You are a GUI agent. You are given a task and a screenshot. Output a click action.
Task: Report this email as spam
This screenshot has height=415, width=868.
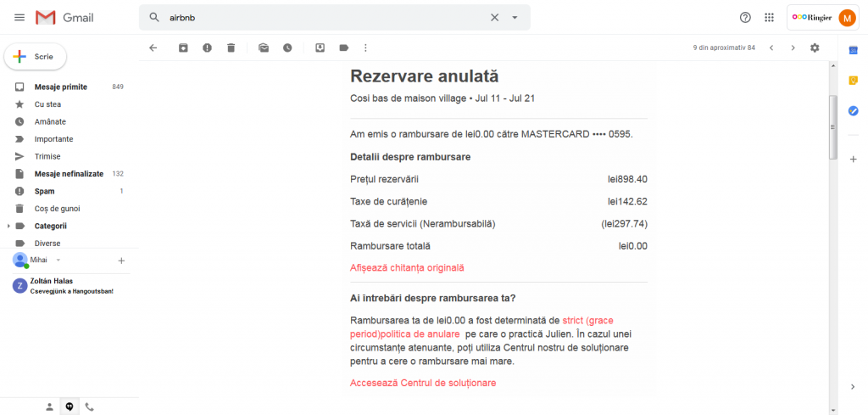pos(207,48)
